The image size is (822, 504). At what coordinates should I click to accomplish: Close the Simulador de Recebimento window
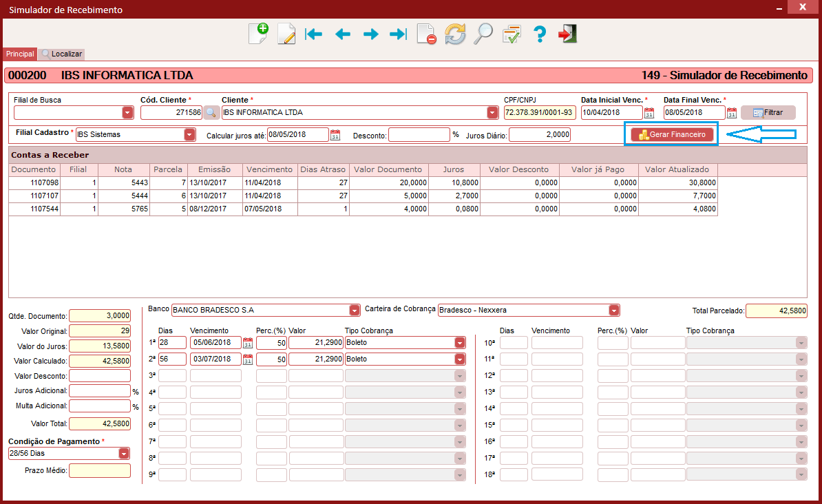click(803, 8)
